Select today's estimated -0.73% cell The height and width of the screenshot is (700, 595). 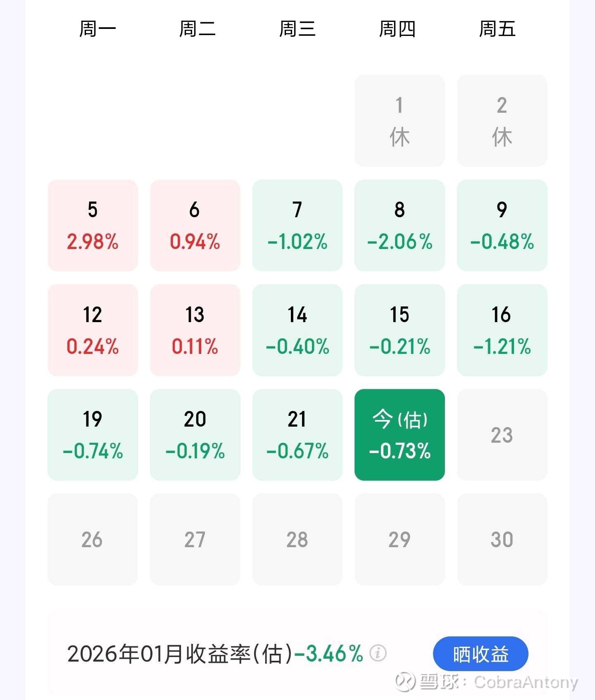point(400,434)
